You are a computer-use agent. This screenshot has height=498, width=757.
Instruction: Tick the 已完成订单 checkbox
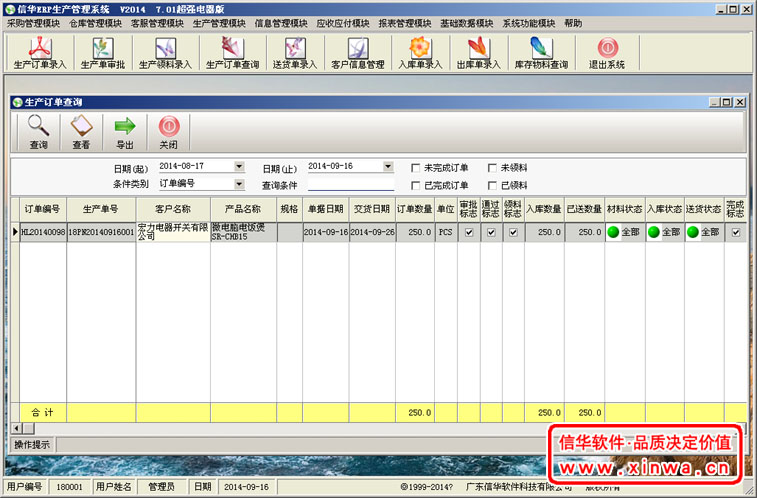point(415,185)
